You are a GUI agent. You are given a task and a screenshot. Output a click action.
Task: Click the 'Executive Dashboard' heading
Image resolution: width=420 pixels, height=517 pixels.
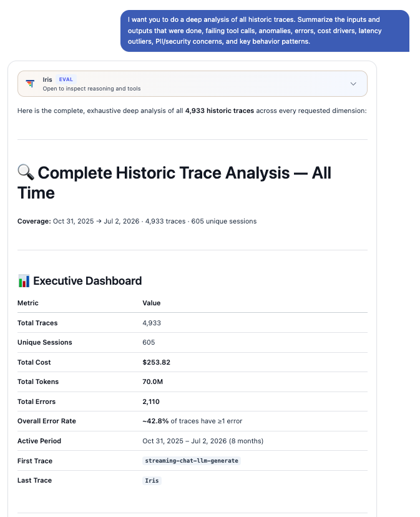87,281
